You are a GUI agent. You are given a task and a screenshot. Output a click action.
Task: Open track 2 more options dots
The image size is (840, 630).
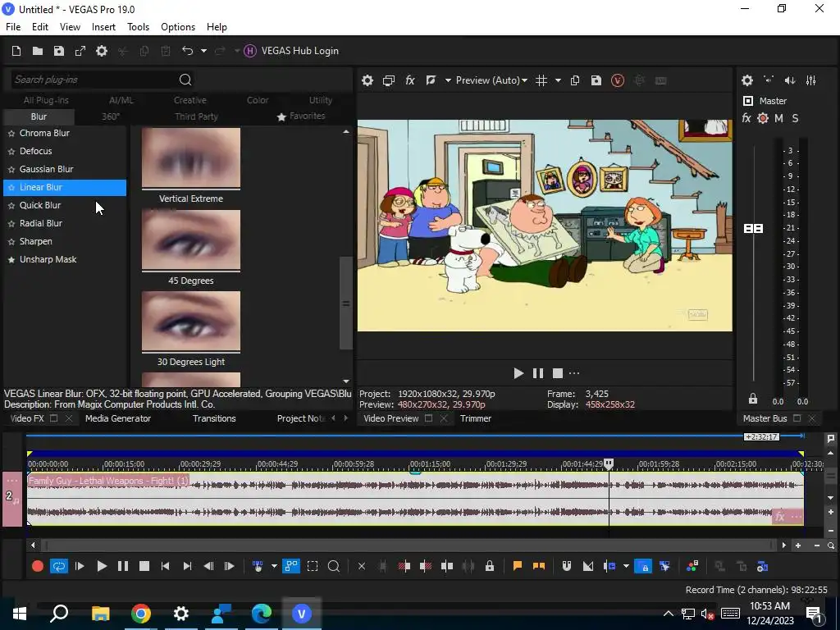point(12,481)
